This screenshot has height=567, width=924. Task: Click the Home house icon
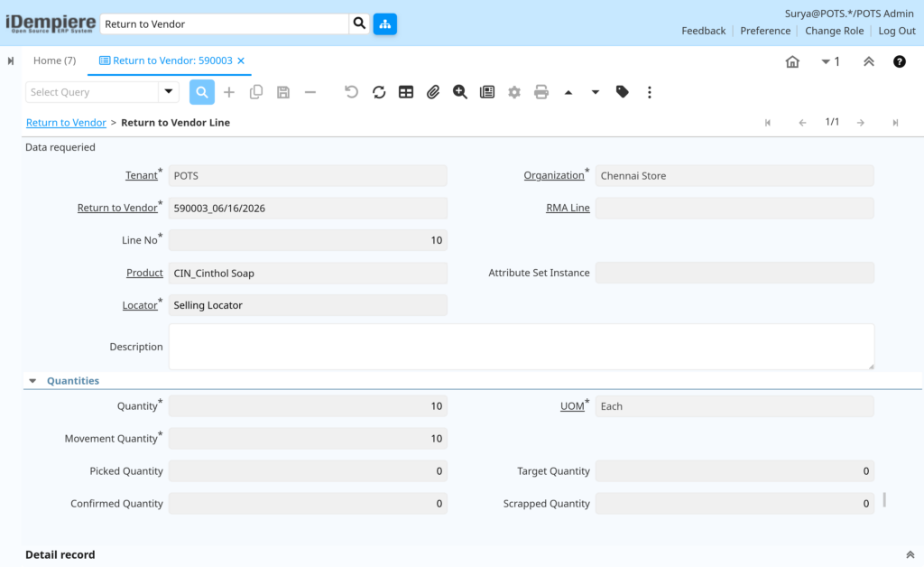(x=792, y=61)
